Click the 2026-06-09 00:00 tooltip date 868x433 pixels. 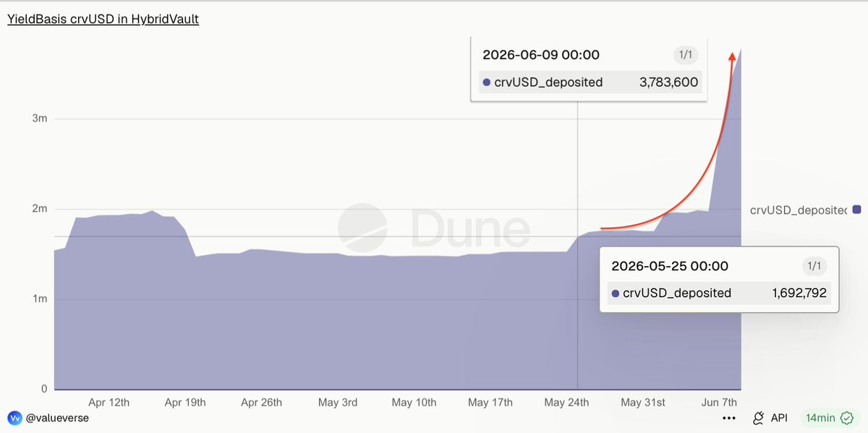click(541, 55)
